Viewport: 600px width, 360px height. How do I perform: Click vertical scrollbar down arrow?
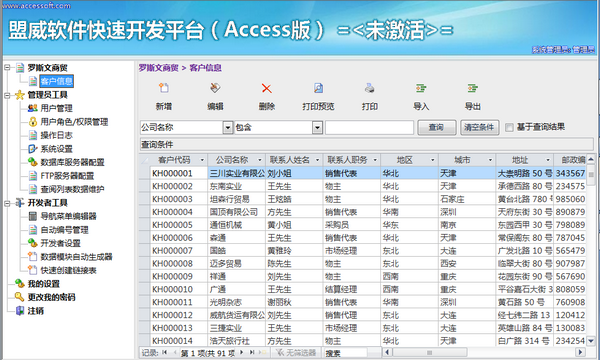pos(591,340)
